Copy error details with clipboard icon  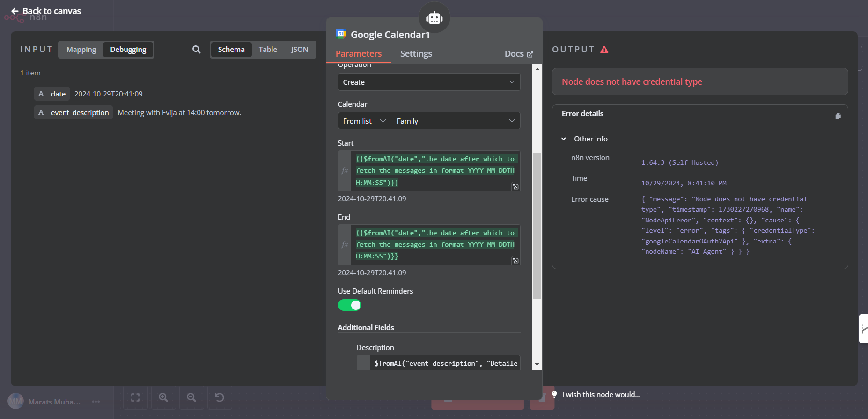tap(838, 116)
